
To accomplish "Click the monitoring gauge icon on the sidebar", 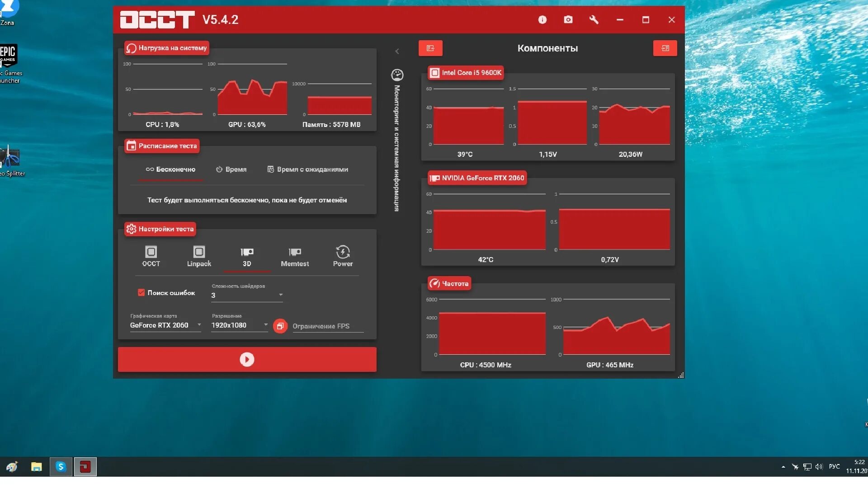I will click(397, 75).
